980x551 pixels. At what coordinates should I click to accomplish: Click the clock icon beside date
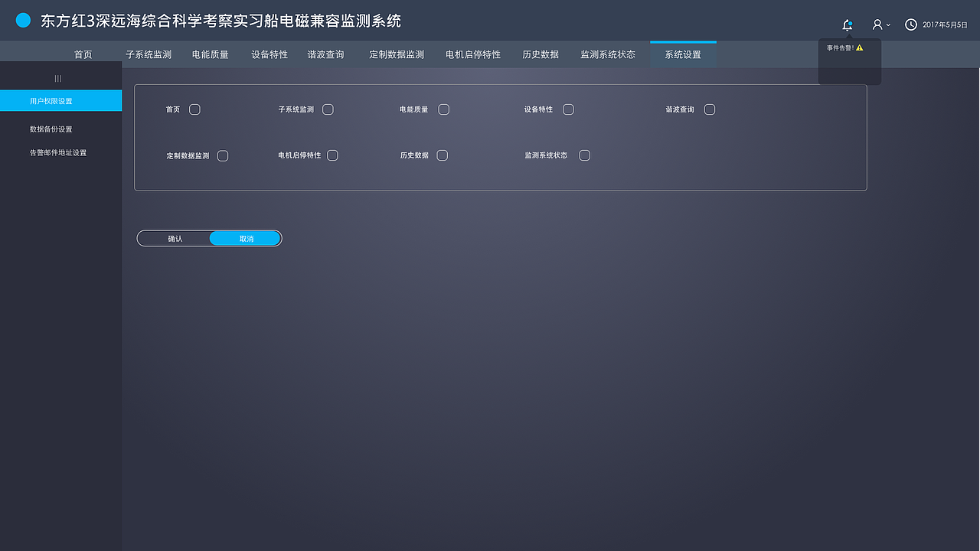[x=911, y=24]
